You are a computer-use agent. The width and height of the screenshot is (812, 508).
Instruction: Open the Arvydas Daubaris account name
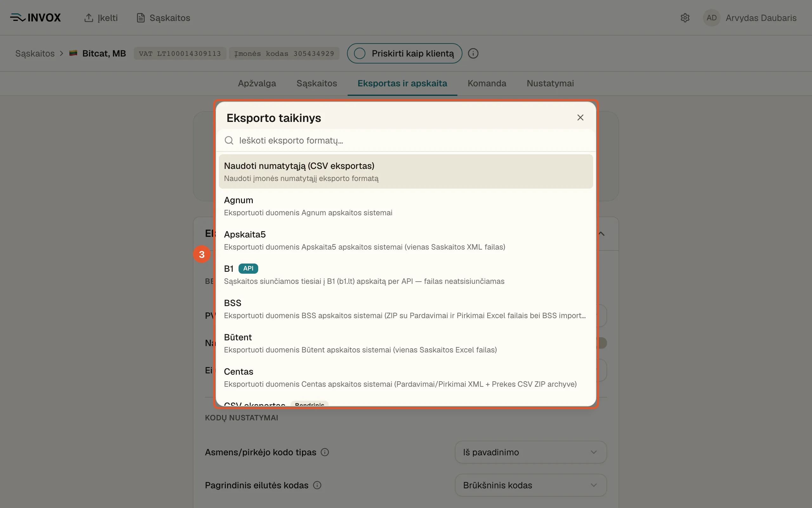(761, 18)
